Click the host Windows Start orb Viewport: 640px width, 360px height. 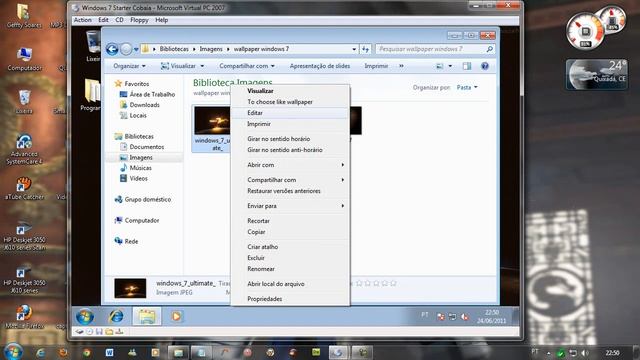click(13, 352)
